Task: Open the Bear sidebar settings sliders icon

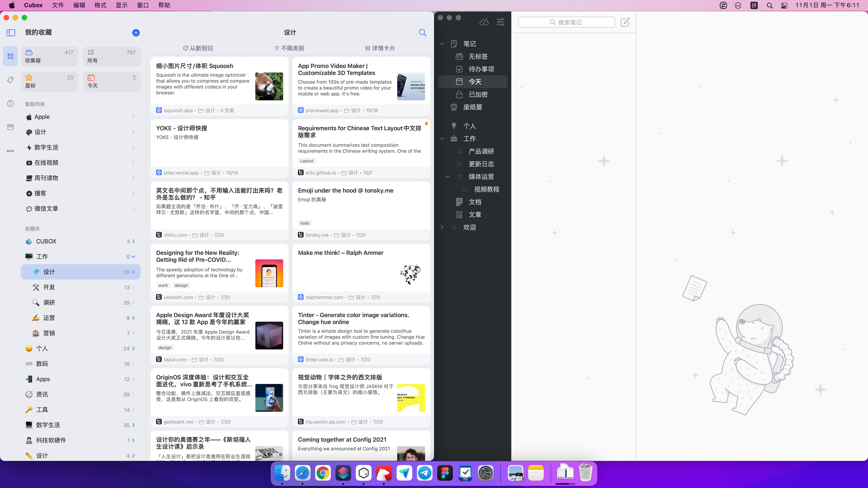Action: coord(500,22)
